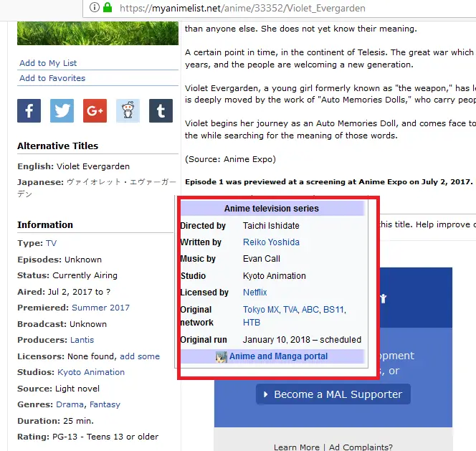Click the anime cover image
This screenshot has height=451, width=476.
tap(97, 33)
